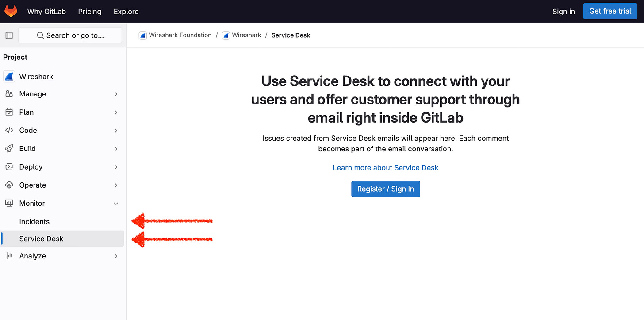Viewport: 644px width, 320px height.
Task: Click the Use Service Desk heading text
Action: tap(386, 100)
